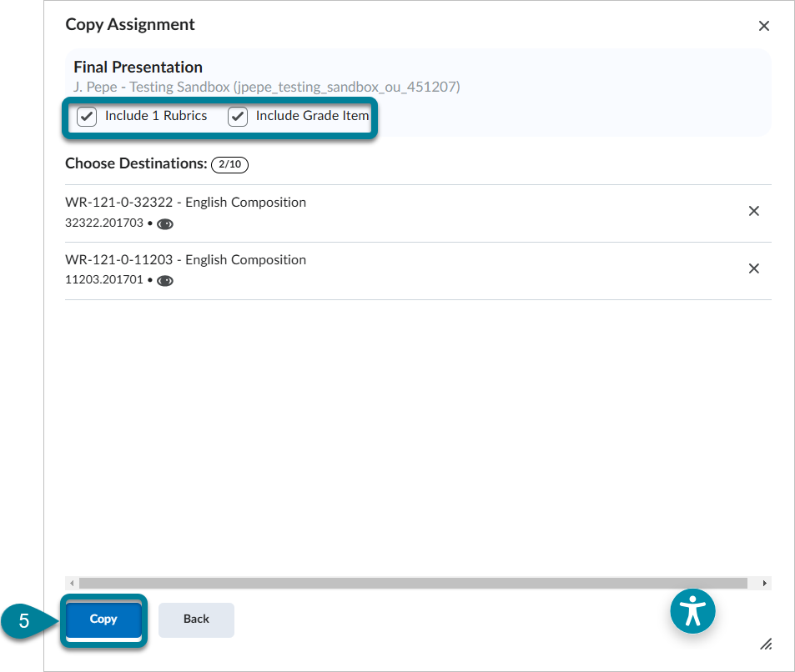
Task: Select the WR-121-0-11203 English Composition destination
Action: click(x=185, y=259)
